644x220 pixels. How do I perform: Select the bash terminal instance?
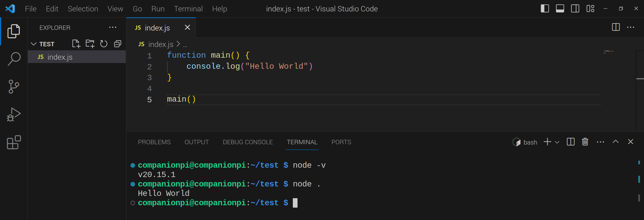tap(525, 142)
